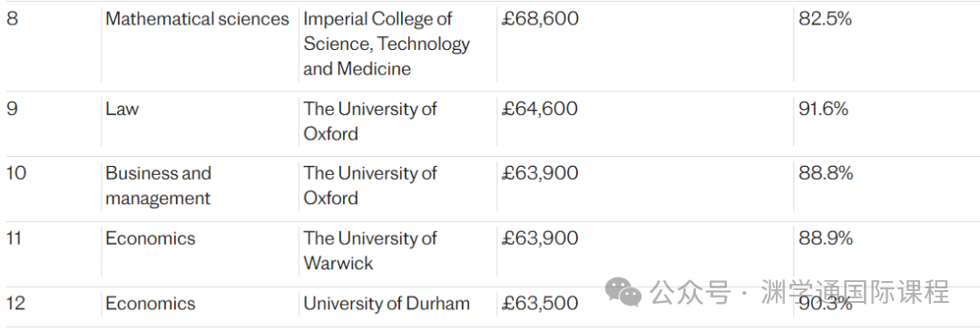980x331 pixels.
Task: Click The University of Oxford in Law row
Action: (x=370, y=122)
